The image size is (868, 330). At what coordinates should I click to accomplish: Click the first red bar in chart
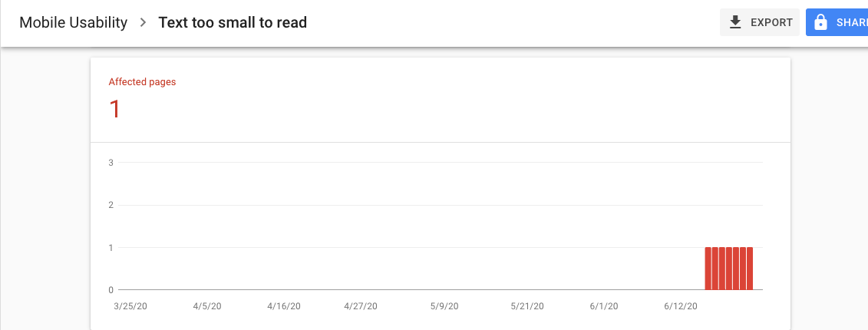pos(708,269)
